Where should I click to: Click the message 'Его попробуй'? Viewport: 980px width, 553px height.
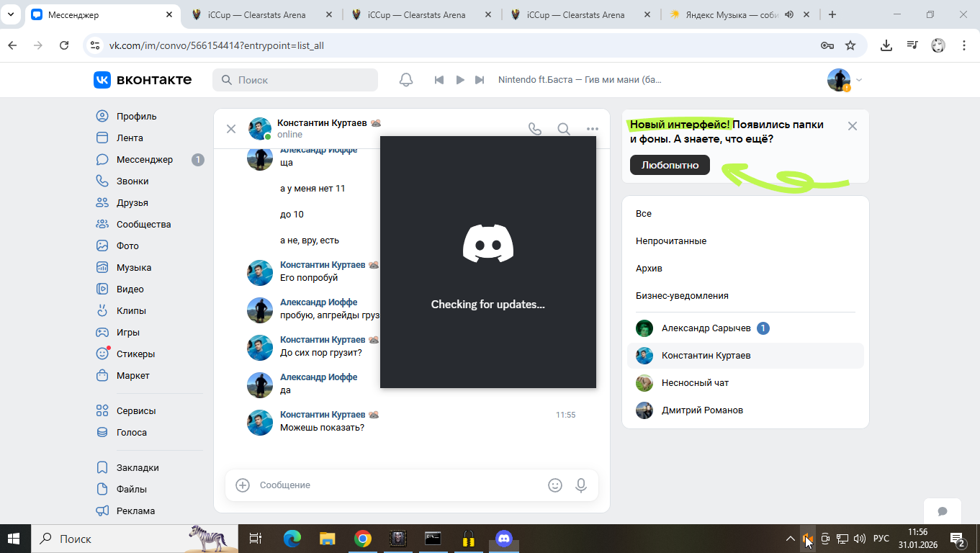click(309, 278)
